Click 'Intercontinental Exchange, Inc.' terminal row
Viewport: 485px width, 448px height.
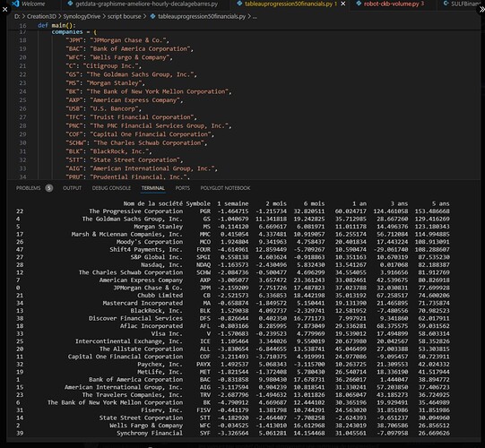click(129, 341)
